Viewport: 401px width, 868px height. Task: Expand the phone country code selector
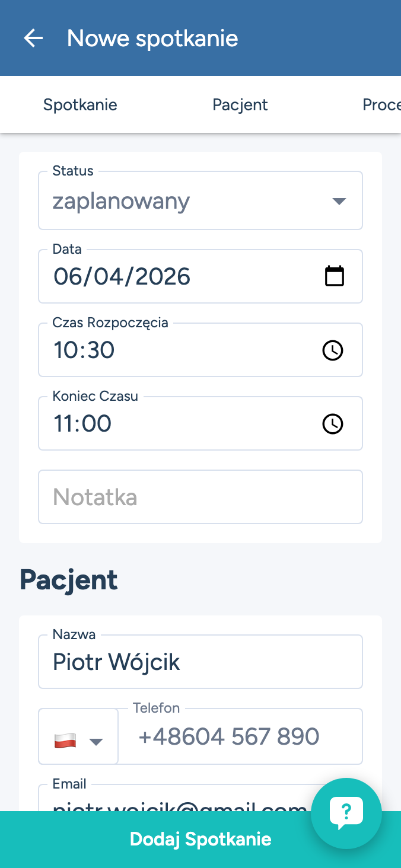96,741
